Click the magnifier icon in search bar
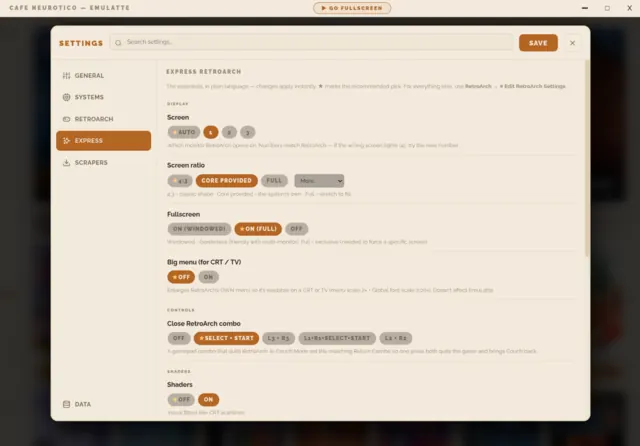 tap(118, 42)
